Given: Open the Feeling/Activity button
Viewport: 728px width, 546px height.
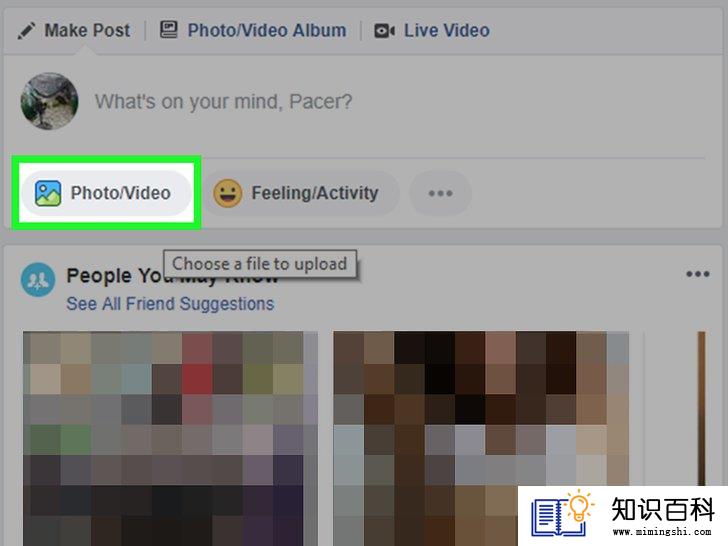Looking at the screenshot, I should click(300, 193).
